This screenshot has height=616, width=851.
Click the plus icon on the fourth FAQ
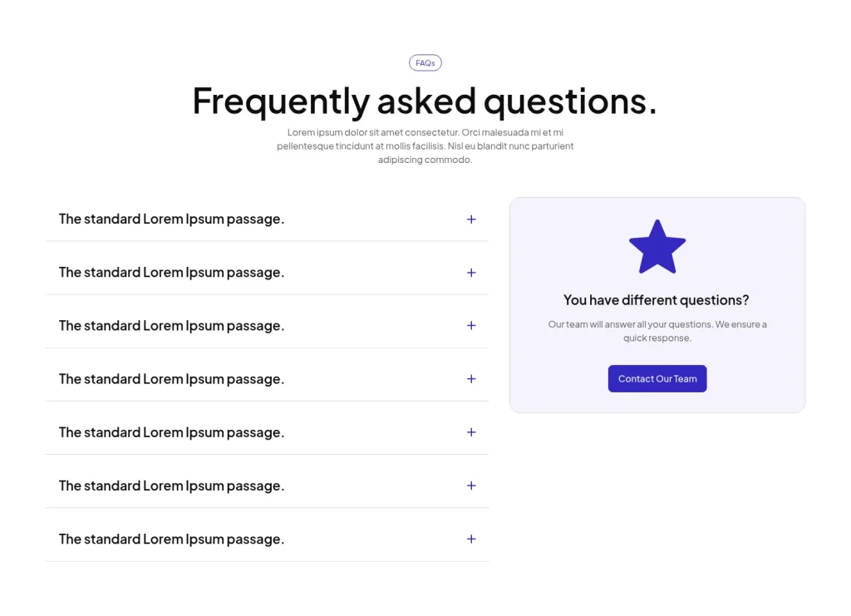tap(471, 378)
